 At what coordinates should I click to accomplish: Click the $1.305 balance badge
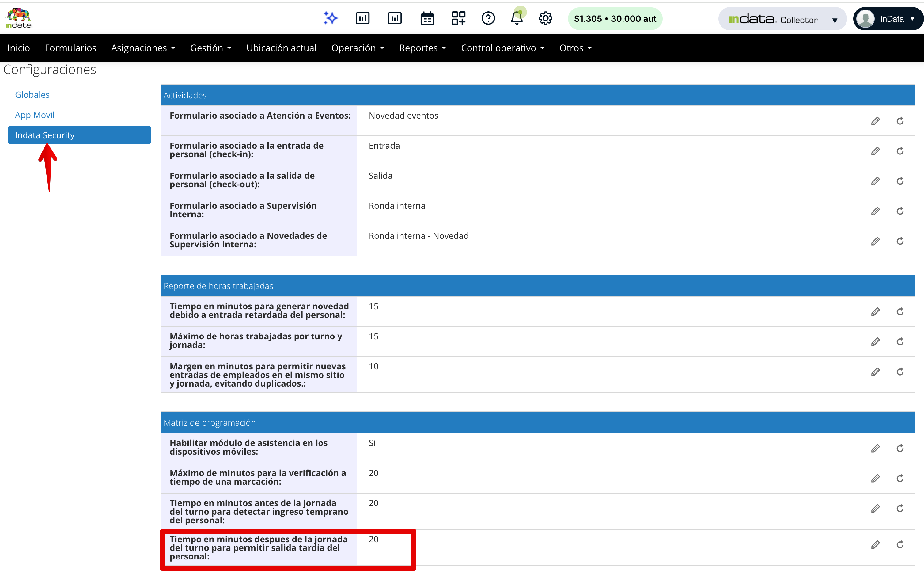click(615, 18)
